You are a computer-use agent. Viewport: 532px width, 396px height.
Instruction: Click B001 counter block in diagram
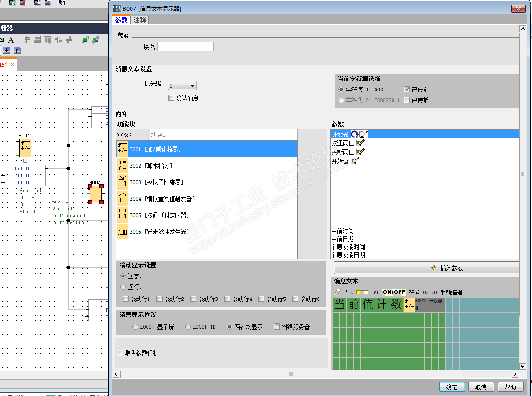25,148
